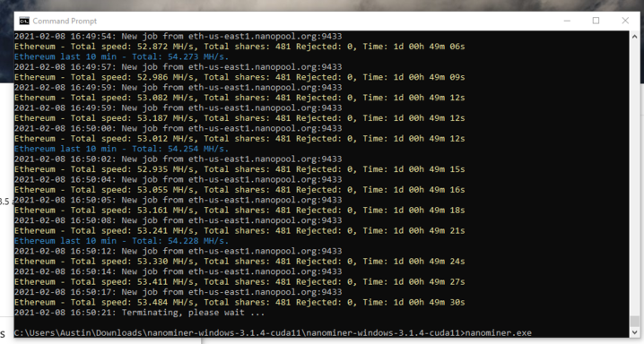This screenshot has width=644, height=344.
Task: Click the 52.872 MH/s speed line
Action: [239, 47]
